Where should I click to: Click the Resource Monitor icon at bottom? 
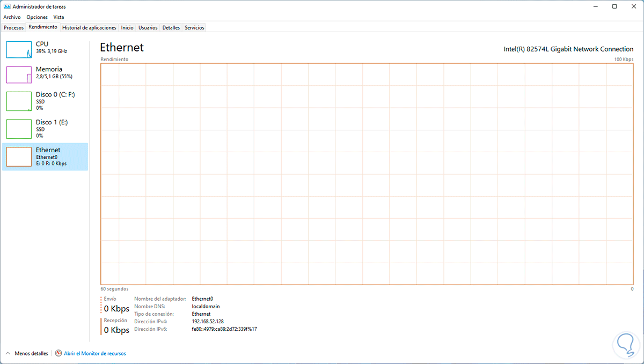tap(58, 353)
